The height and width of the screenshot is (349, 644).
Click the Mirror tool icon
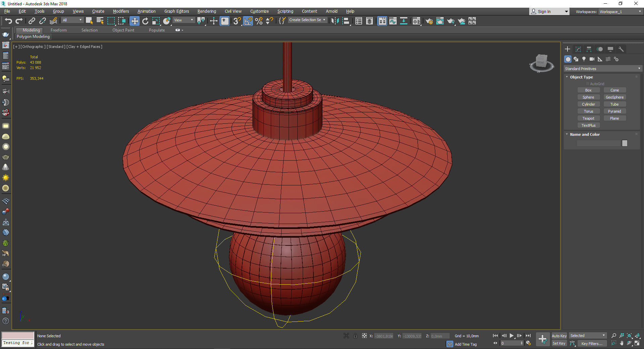335,21
